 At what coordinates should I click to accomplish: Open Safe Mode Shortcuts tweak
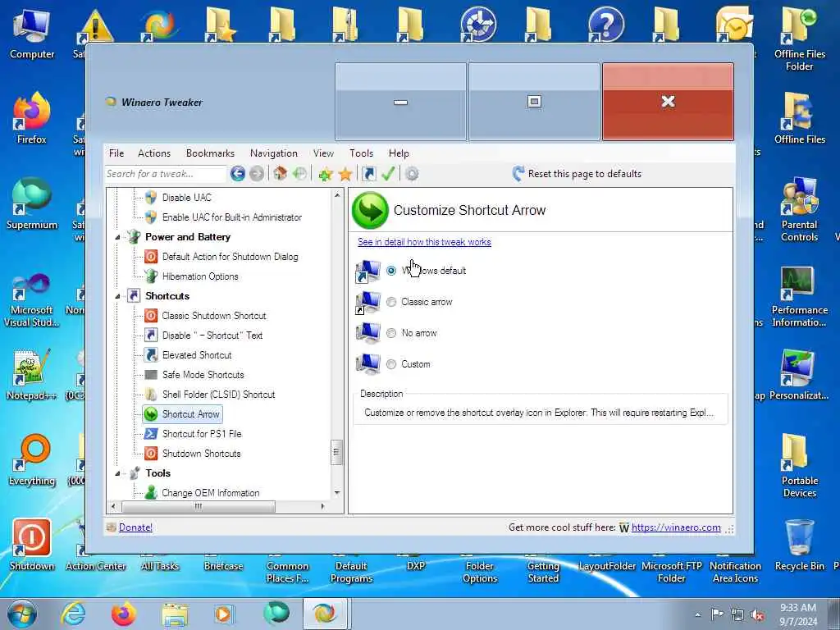(203, 374)
